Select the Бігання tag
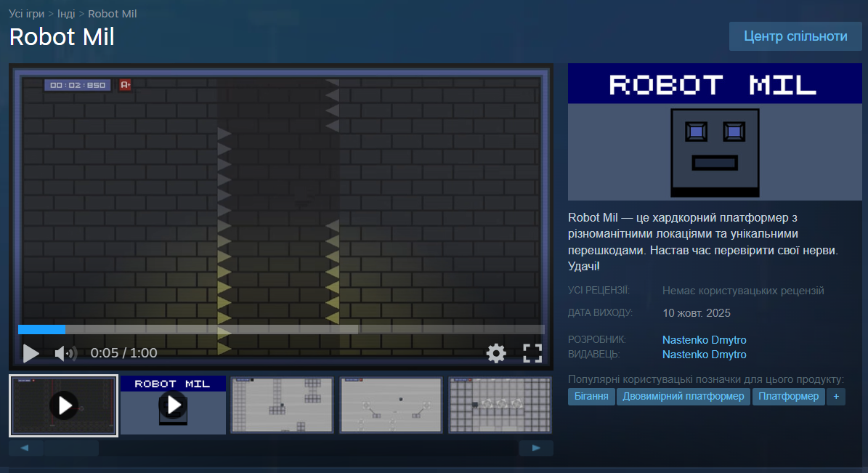The image size is (868, 473). [591, 396]
